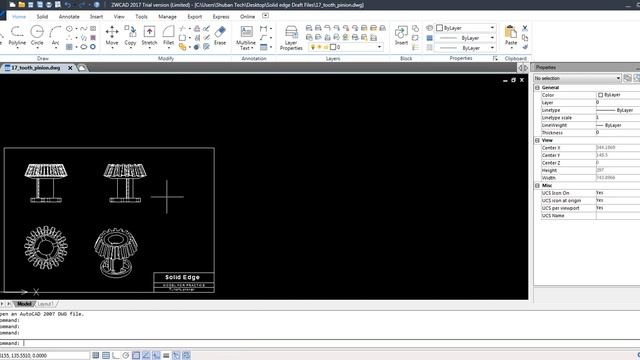The width and height of the screenshot is (640, 360).
Task: Click the Thickness value field
Action: coord(617,133)
